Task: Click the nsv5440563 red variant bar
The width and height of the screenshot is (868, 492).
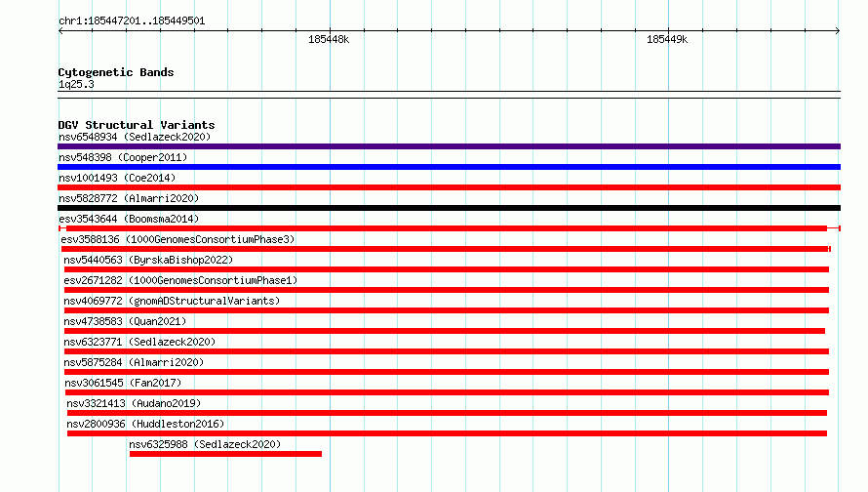Action: point(446,269)
